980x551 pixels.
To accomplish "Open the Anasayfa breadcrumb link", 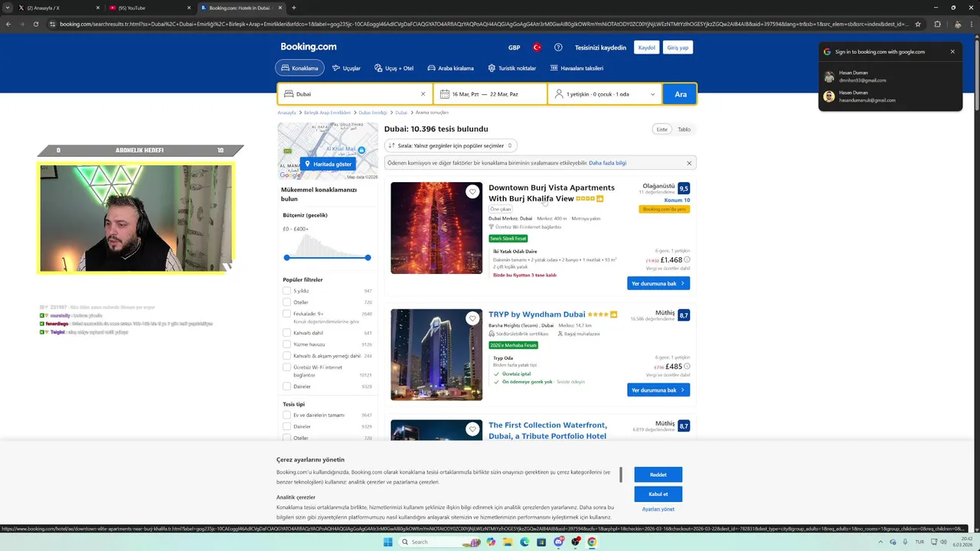I will point(286,112).
